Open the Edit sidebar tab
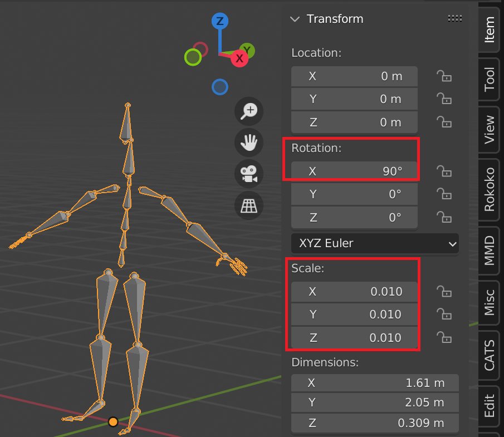This screenshot has height=437, width=504. click(489, 406)
